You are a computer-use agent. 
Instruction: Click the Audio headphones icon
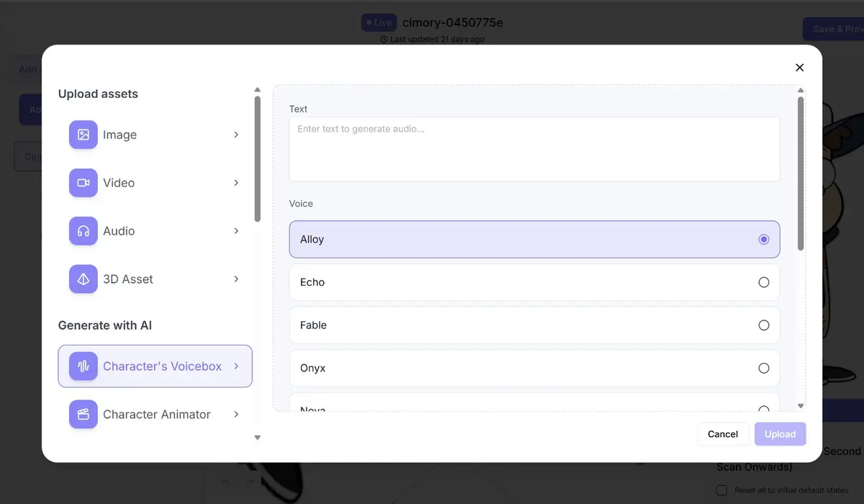click(84, 231)
